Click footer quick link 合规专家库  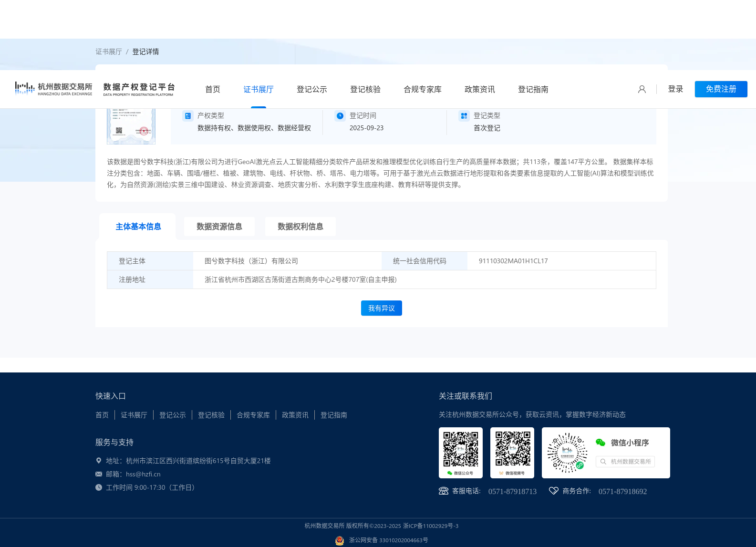[x=253, y=415]
